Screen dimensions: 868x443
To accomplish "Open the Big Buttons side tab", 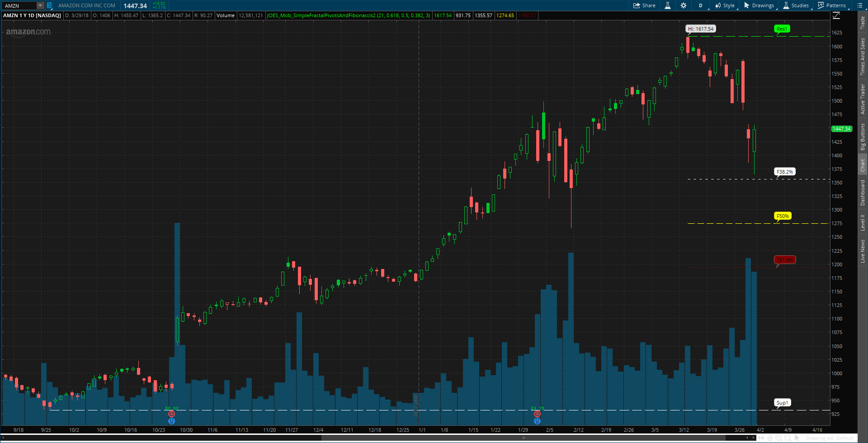I will pos(863,137).
